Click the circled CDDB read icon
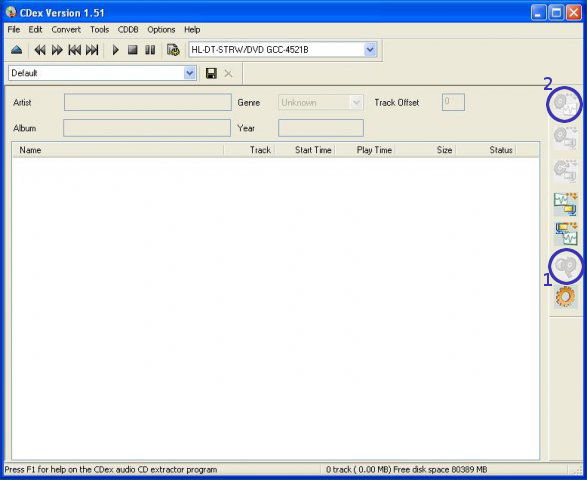Screen dimensions: 587x480 [566, 266]
